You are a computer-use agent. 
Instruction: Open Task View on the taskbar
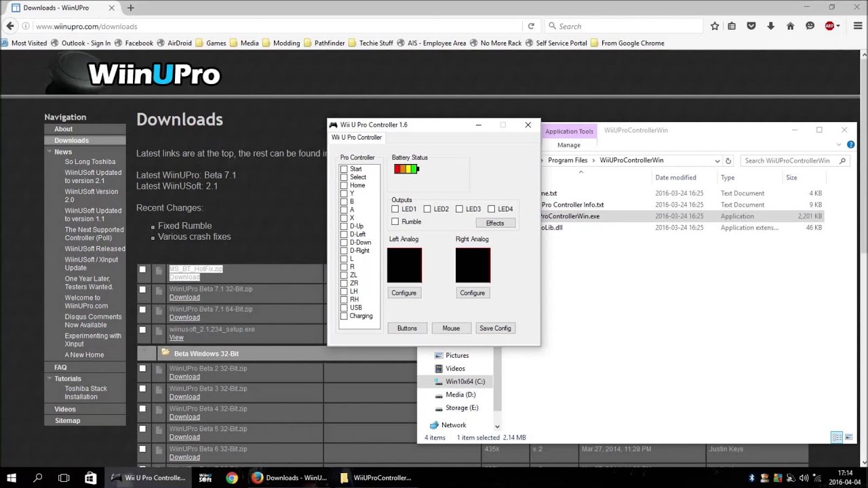64,478
